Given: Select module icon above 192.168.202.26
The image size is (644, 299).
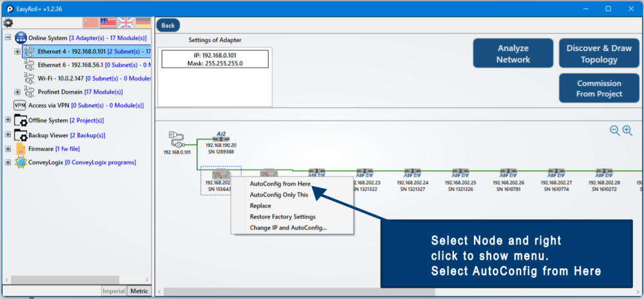Looking at the screenshot, I should [509, 173].
